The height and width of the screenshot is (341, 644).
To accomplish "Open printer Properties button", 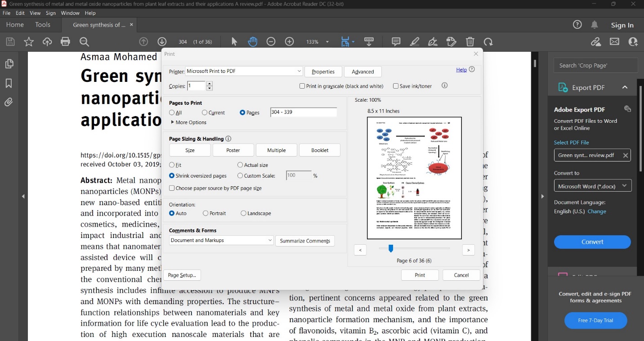I will (323, 72).
